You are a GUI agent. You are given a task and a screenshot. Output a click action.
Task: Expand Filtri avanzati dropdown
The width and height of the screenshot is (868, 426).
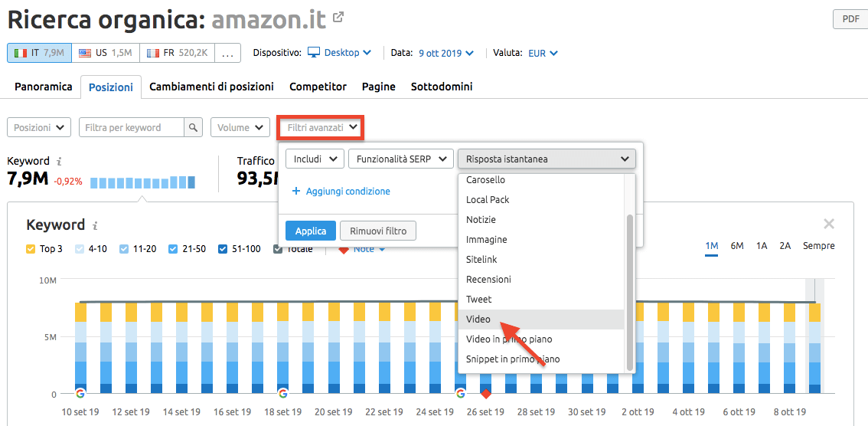pos(321,127)
